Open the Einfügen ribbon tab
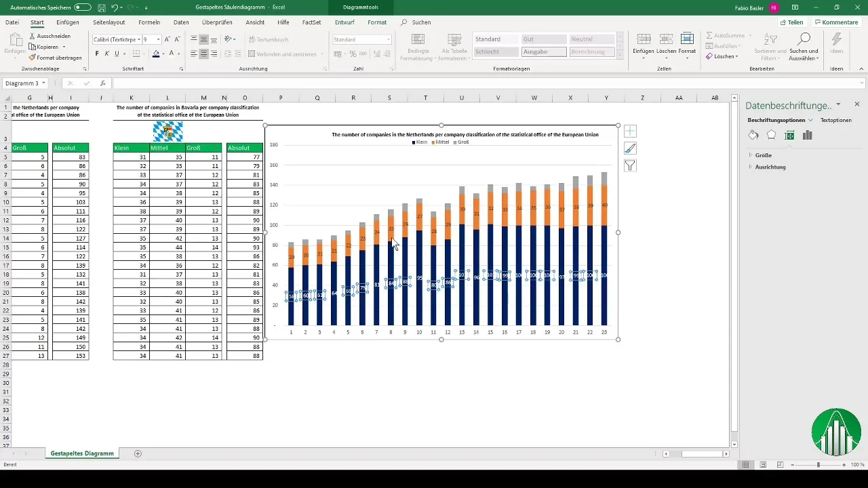 pyautogui.click(x=68, y=22)
